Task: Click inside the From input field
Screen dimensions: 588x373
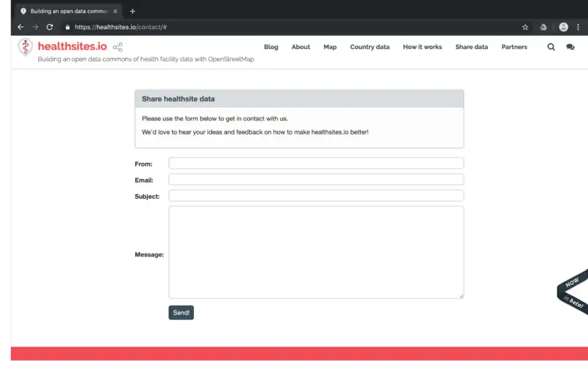Action: coord(316,163)
